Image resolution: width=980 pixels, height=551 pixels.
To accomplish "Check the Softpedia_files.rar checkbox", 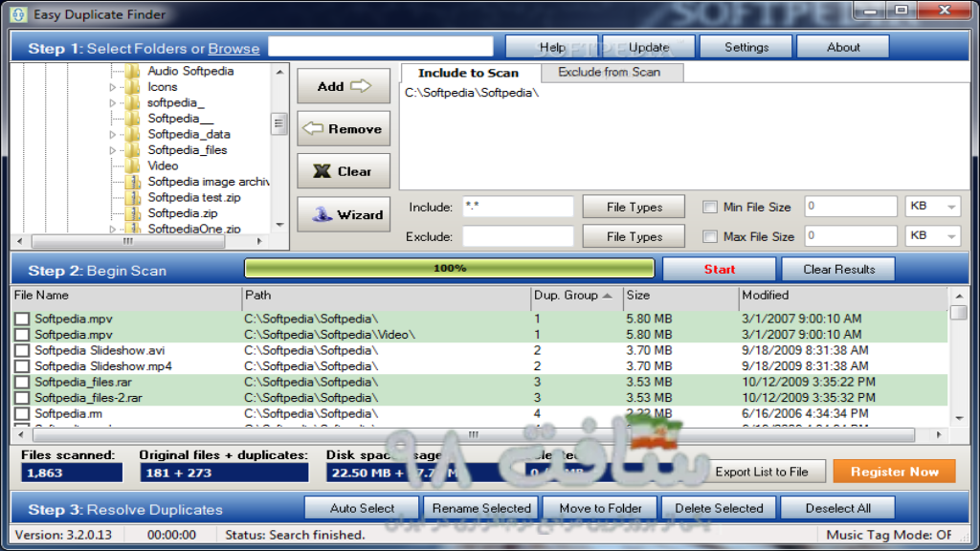I will [22, 382].
